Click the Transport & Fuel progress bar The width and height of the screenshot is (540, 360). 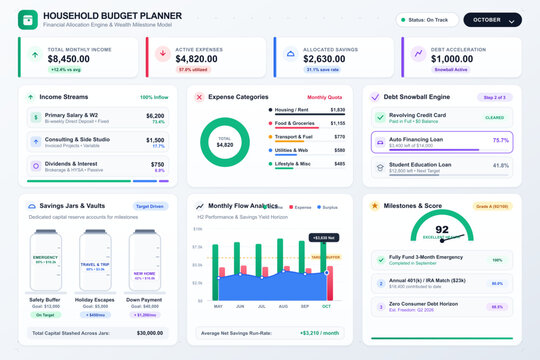pos(310,141)
